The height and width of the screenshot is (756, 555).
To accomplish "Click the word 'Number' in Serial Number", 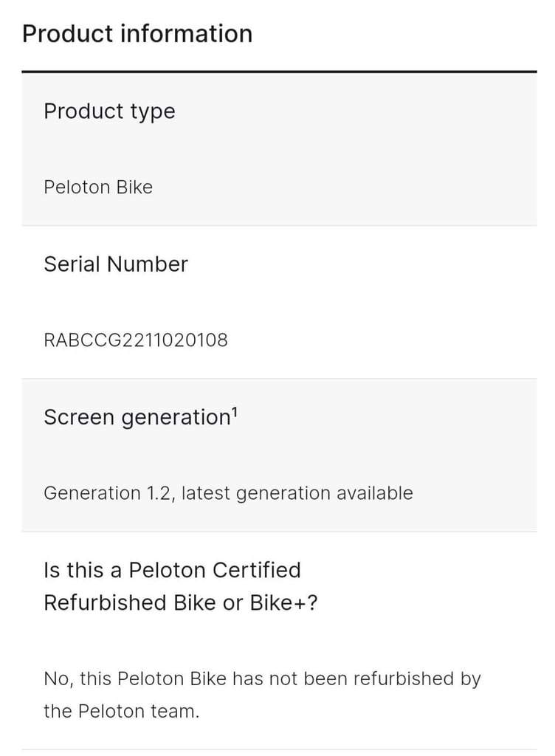I will tap(148, 264).
